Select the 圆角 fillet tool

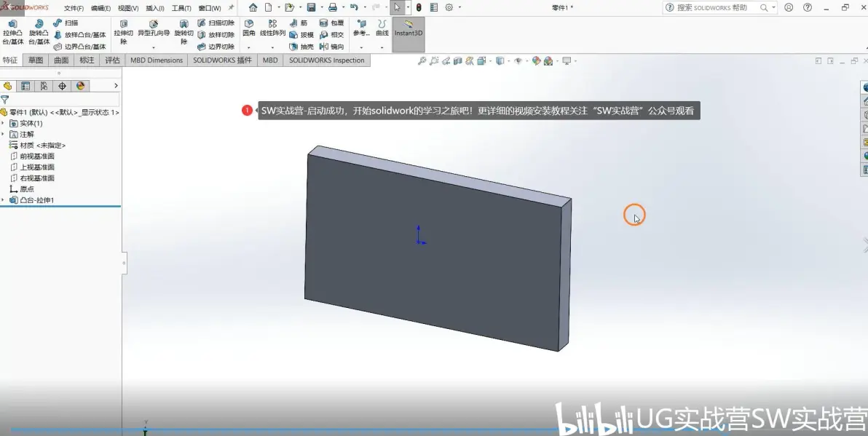pos(249,28)
